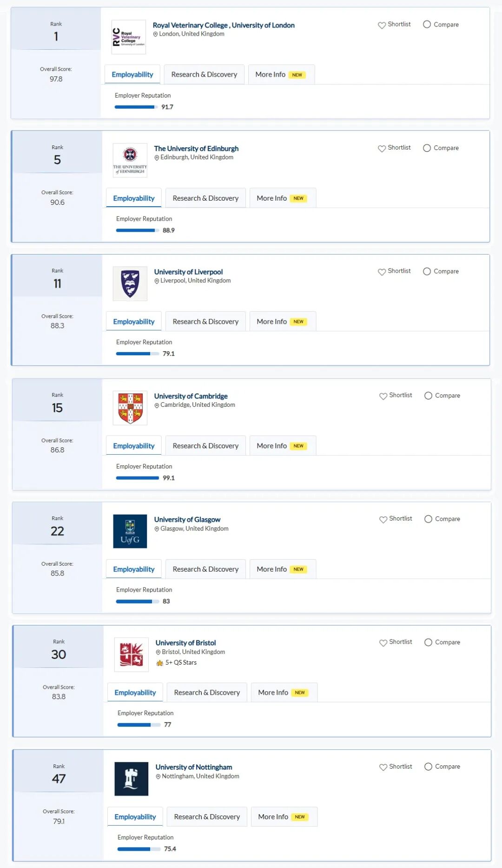The image size is (502, 868).
Task: Open The University of Edinburgh title link
Action: (x=196, y=149)
